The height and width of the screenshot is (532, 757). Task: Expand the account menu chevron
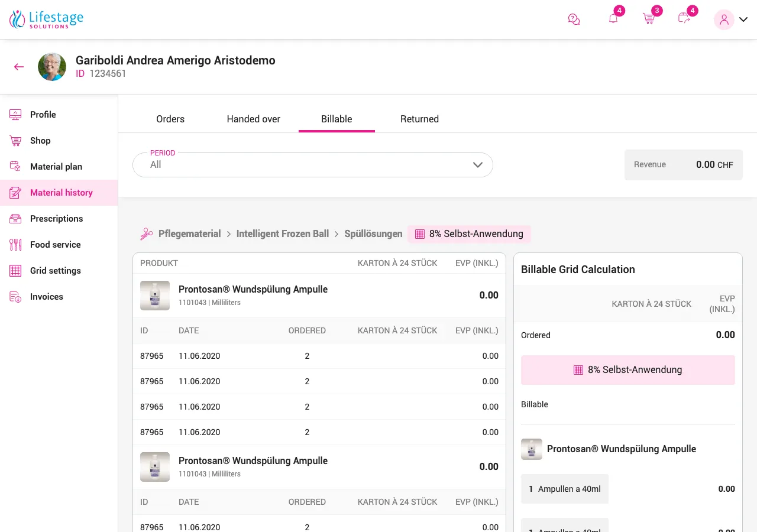(744, 20)
